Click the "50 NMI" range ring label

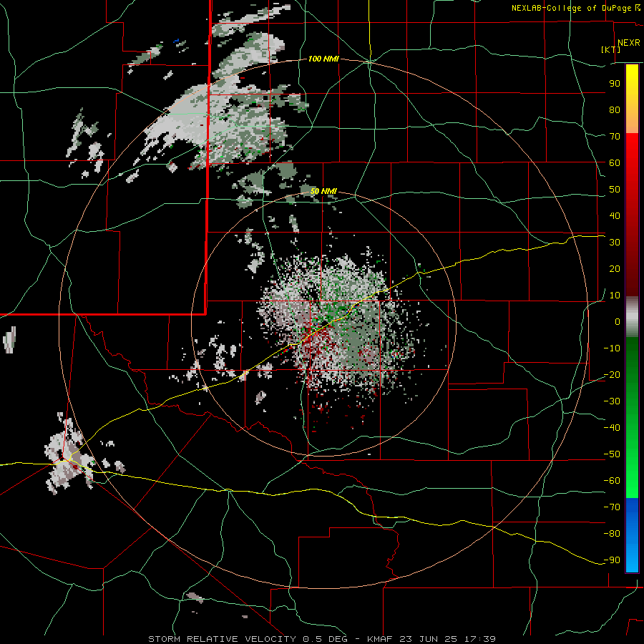click(x=323, y=191)
